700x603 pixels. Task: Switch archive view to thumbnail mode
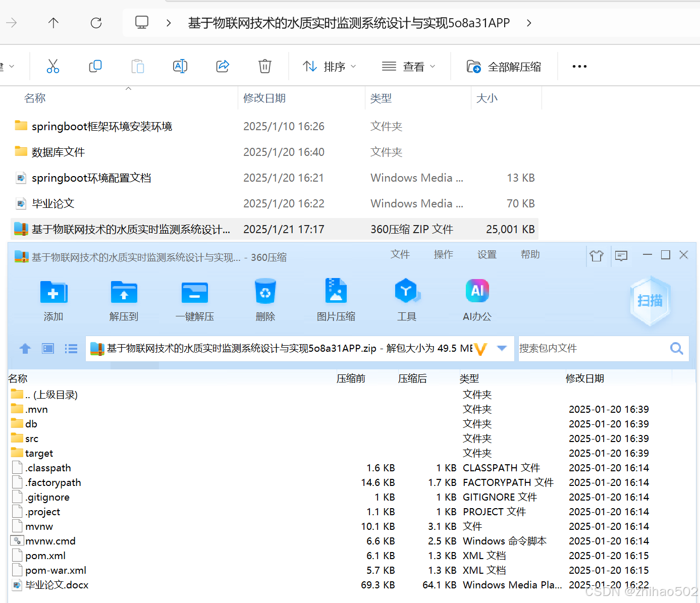[47, 348]
